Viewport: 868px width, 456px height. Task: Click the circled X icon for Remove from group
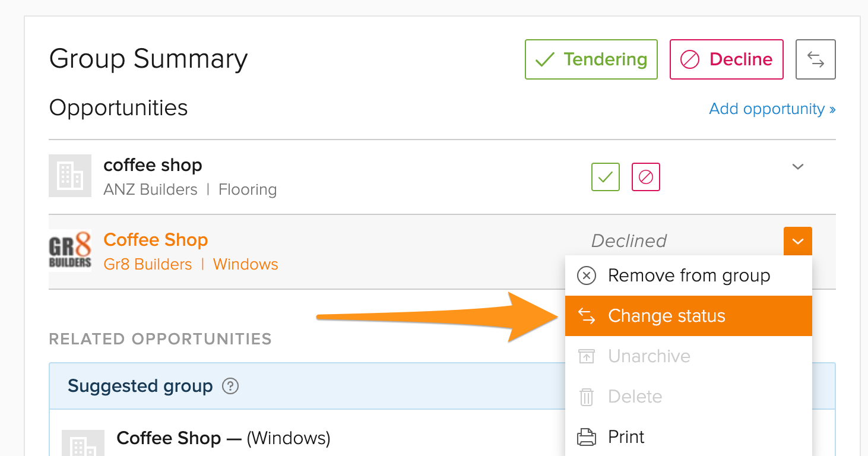(x=587, y=275)
